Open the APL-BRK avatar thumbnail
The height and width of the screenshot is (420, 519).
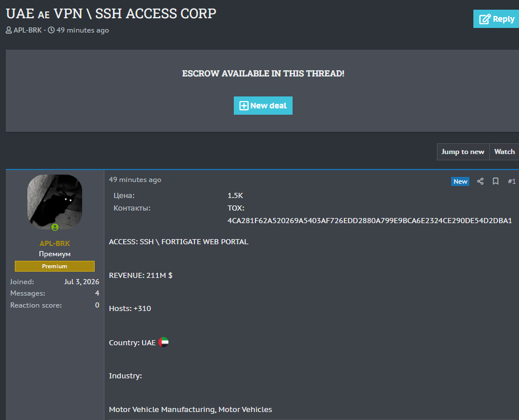click(55, 202)
